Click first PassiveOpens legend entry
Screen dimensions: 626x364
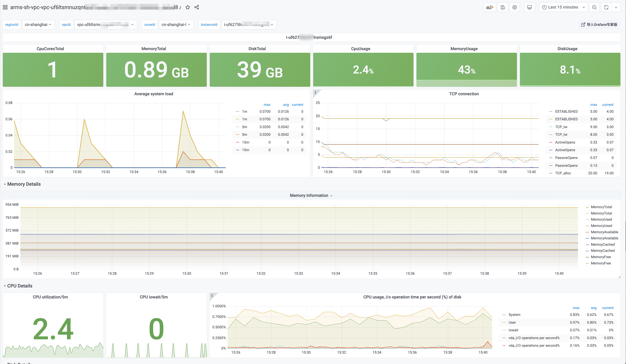566,158
